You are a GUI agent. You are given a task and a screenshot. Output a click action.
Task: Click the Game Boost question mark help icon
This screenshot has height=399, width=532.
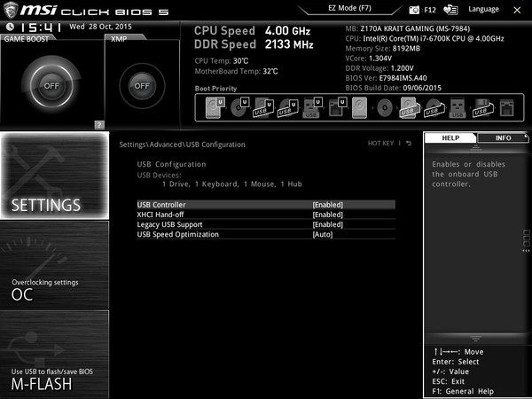point(99,125)
